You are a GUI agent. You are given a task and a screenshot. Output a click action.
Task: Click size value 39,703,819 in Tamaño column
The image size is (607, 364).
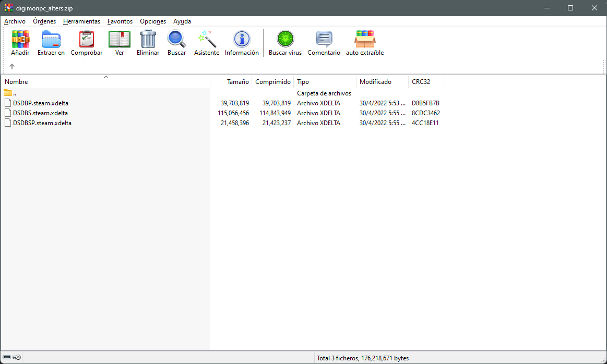point(235,103)
